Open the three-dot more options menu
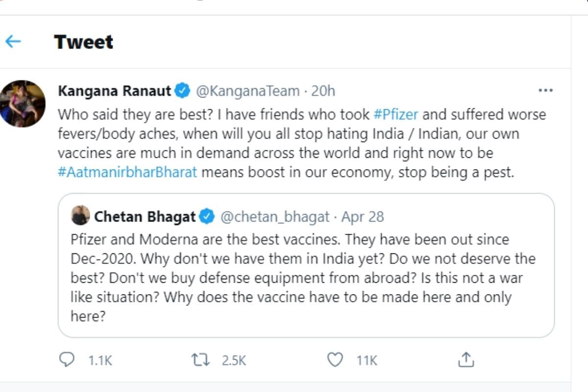This screenshot has width=588, height=392. 545,91
